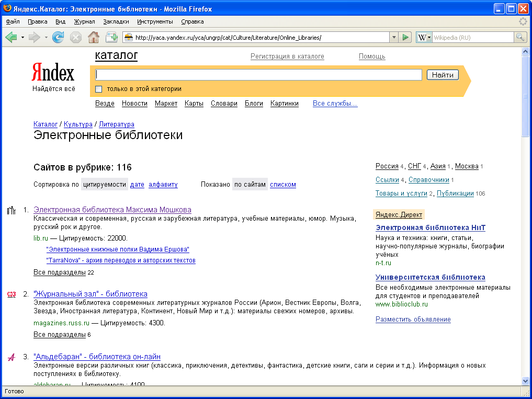Go back with the green Back arrow
Screen dimensions: 532x399
coord(11,37)
